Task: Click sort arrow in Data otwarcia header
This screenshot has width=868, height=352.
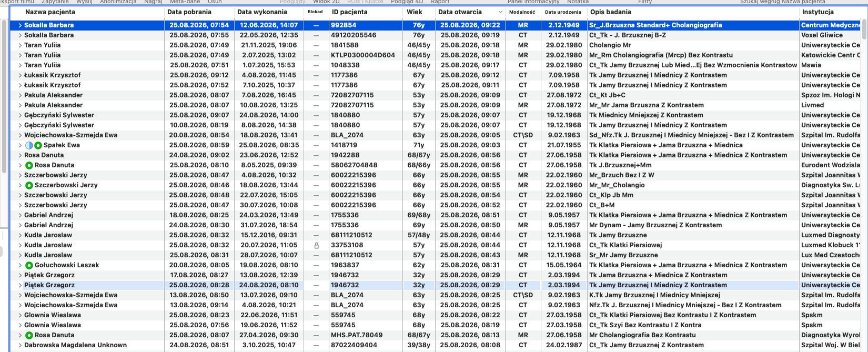Action: pos(500,12)
